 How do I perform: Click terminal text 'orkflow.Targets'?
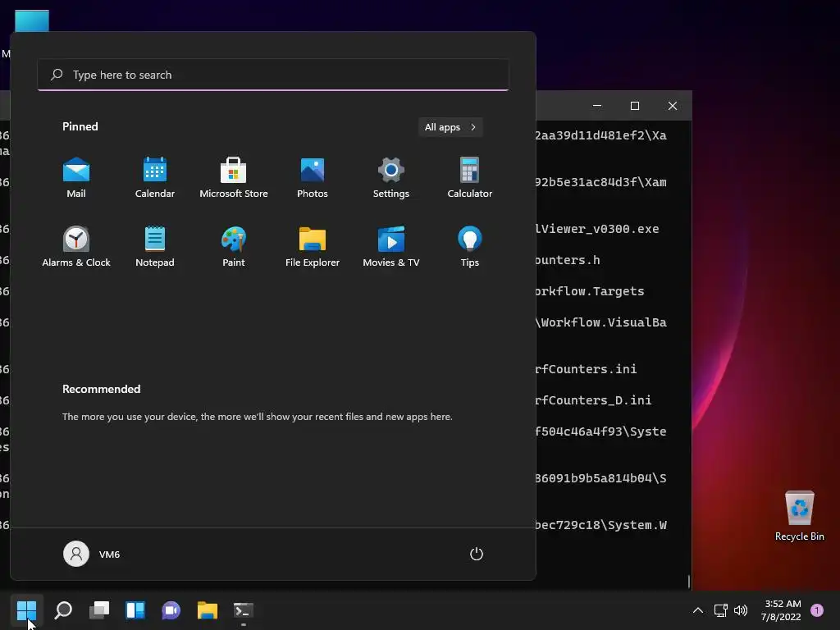(590, 291)
